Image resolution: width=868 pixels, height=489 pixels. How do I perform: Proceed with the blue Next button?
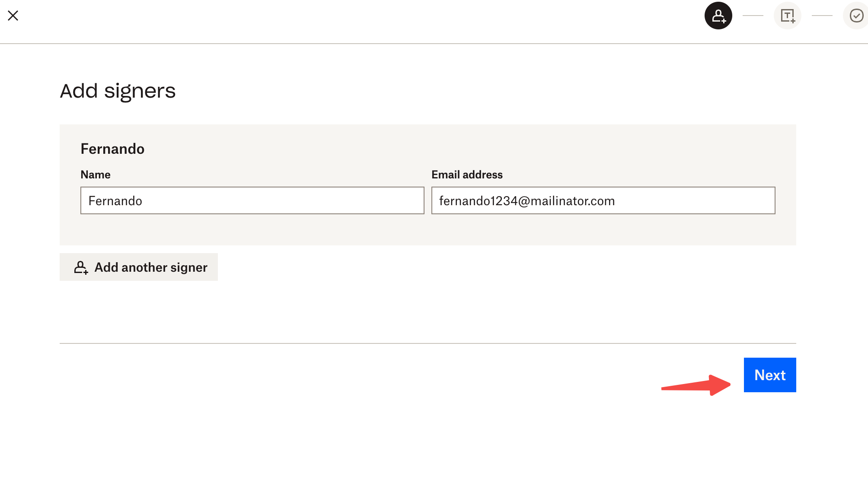point(769,375)
